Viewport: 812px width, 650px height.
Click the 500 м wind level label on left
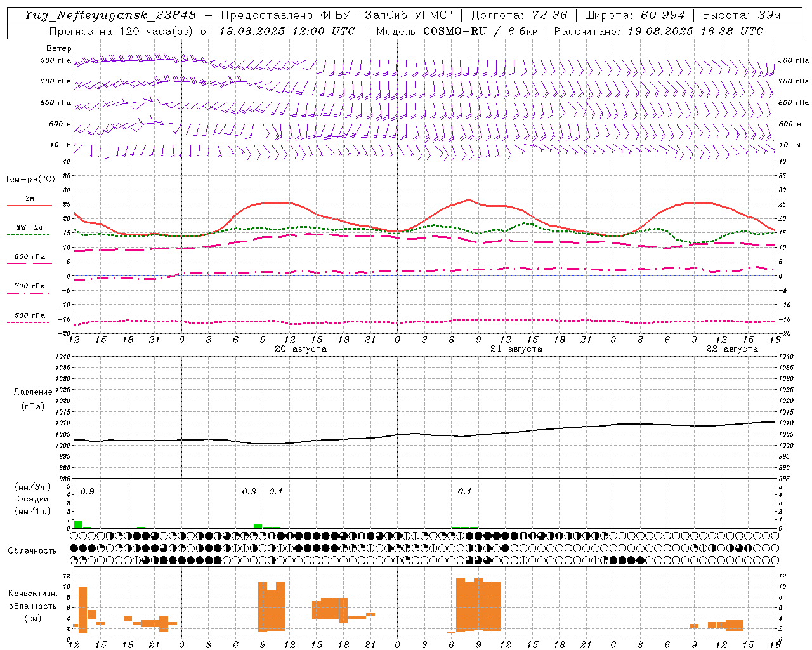(x=61, y=124)
